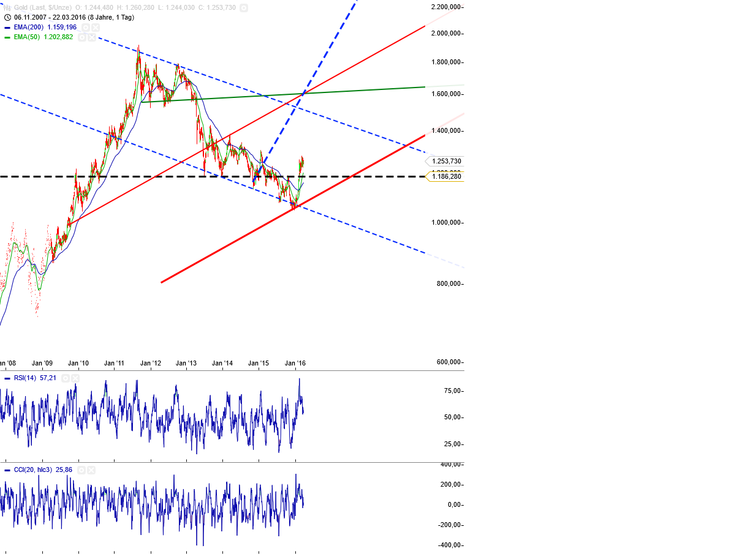This screenshot has height=554, width=756.
Task: Remove the EMA(200) indicator with its X icon
Action: [96, 28]
